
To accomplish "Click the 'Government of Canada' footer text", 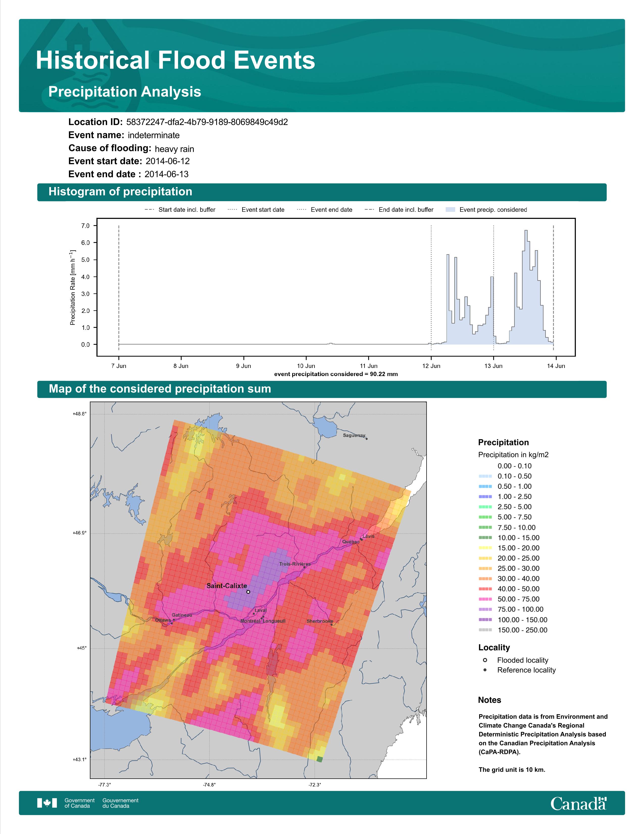I will point(79,803).
